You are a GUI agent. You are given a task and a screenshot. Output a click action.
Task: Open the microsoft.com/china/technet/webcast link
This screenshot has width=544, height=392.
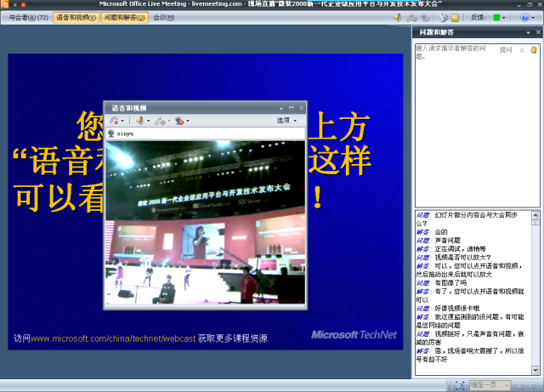[x=113, y=338]
